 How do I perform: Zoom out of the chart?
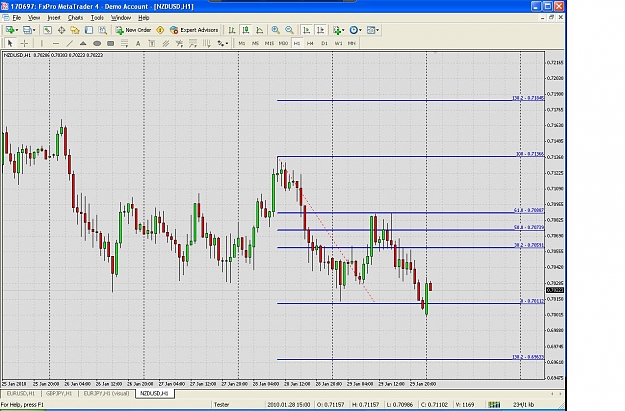pos(289,30)
